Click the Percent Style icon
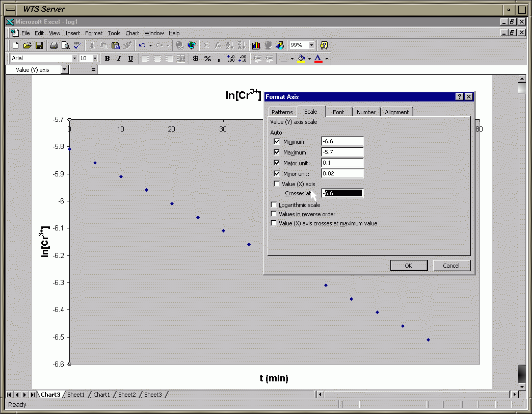This screenshot has width=532, height=414. coord(207,59)
